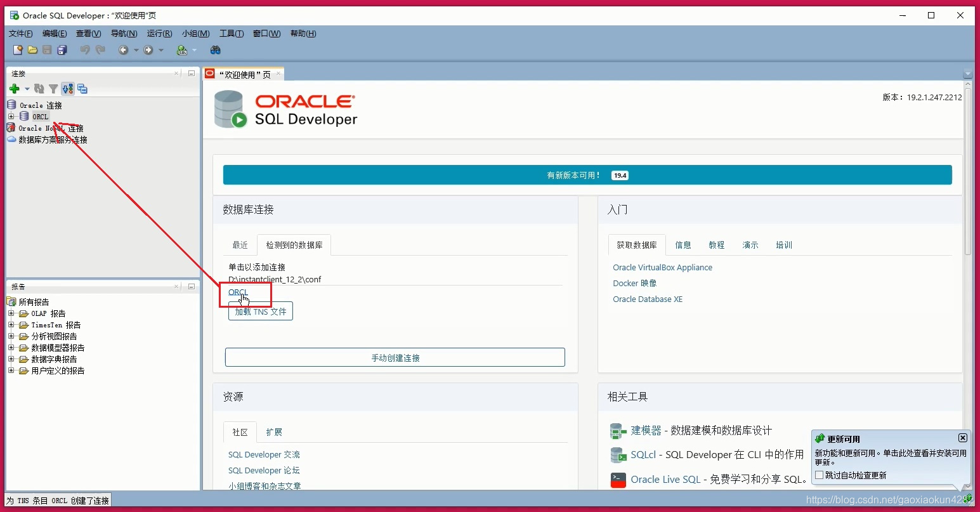The width and height of the screenshot is (980, 512).
Task: Open the 文件(F) menu
Action: pos(21,34)
